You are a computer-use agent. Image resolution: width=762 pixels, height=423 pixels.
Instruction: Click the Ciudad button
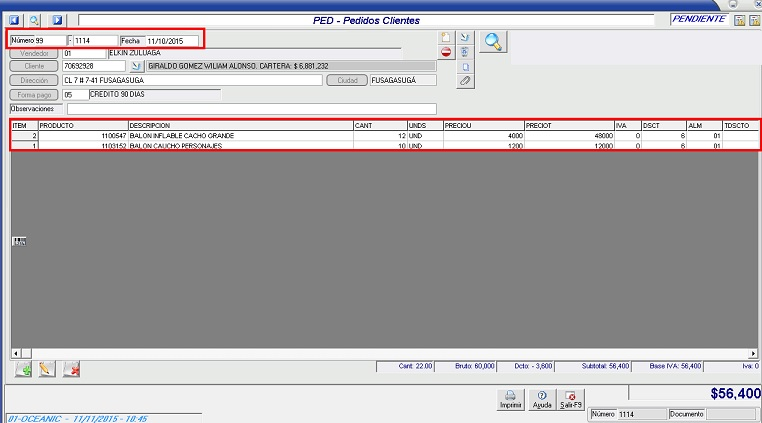coord(346,80)
